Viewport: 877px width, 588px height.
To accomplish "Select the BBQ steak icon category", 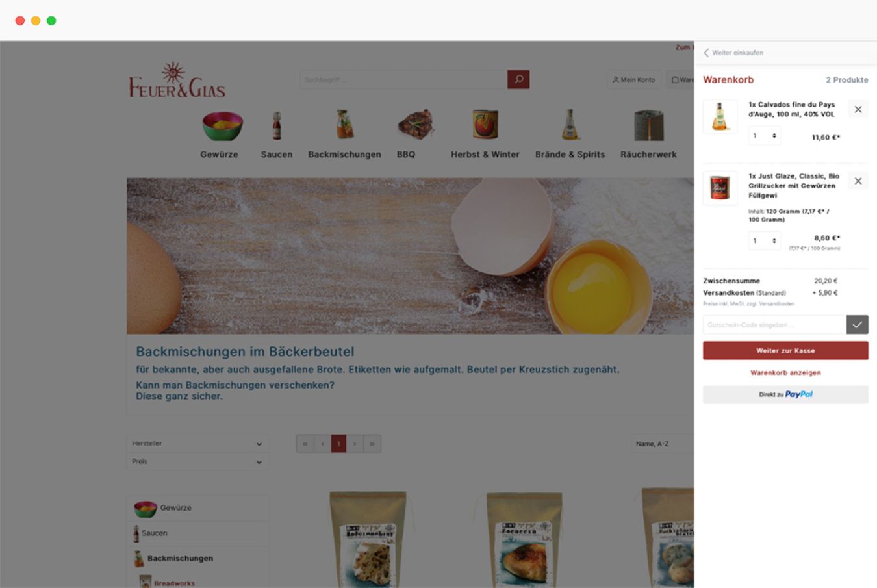I will [416, 125].
